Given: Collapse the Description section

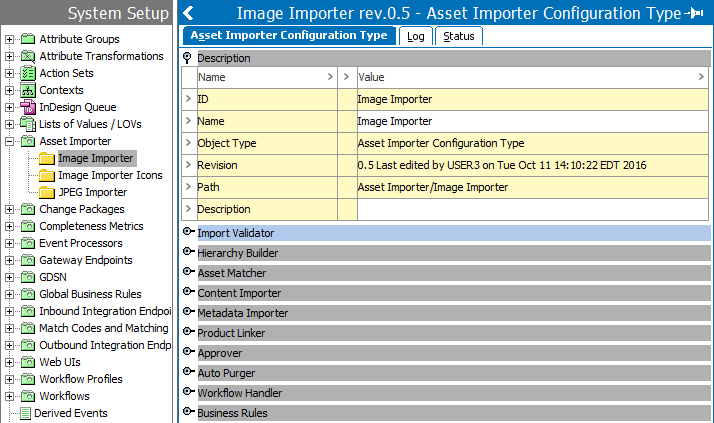Looking at the screenshot, I should 188,58.
